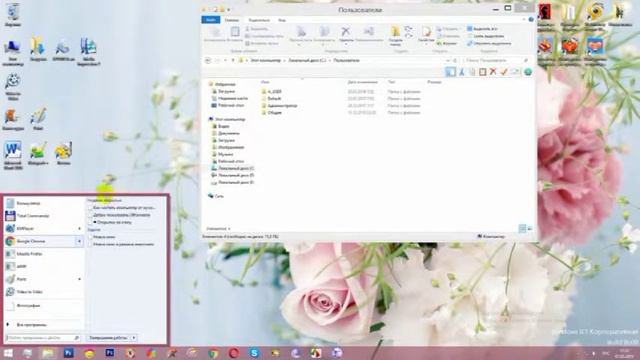The image size is (640, 360).
Task: Open the dropdown under Свойства
Action: (426, 44)
